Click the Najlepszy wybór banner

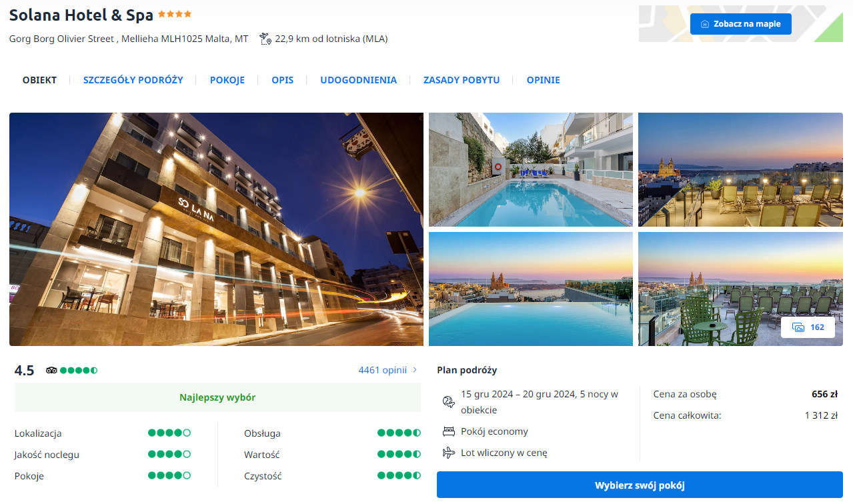click(x=217, y=397)
